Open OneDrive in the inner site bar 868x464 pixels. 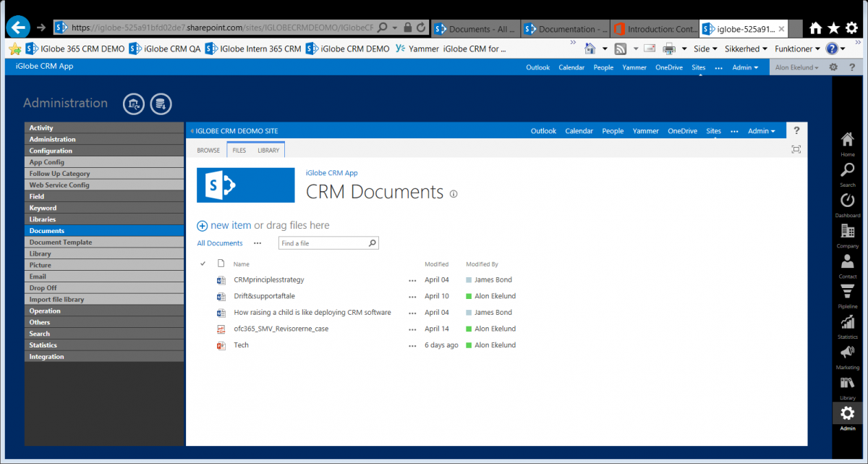pyautogui.click(x=682, y=131)
